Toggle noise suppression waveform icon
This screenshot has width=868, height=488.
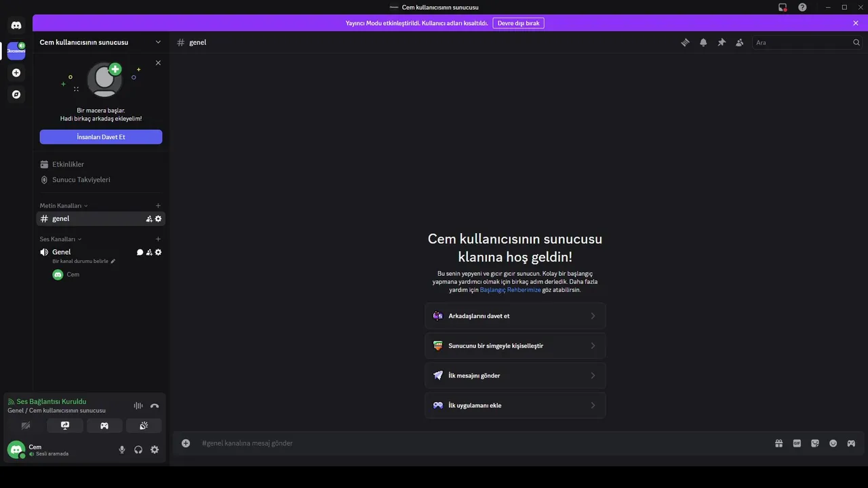pos(138,405)
